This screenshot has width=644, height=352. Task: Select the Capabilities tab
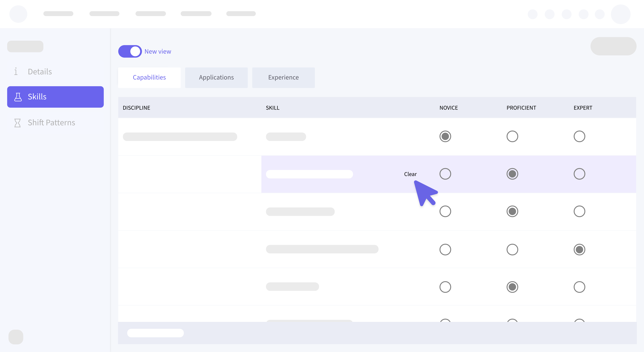149,78
